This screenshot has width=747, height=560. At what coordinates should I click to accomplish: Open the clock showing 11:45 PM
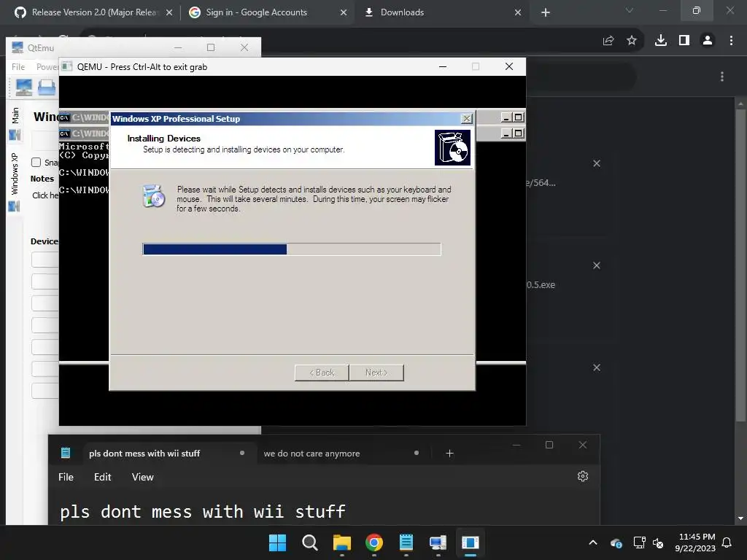[695, 542]
